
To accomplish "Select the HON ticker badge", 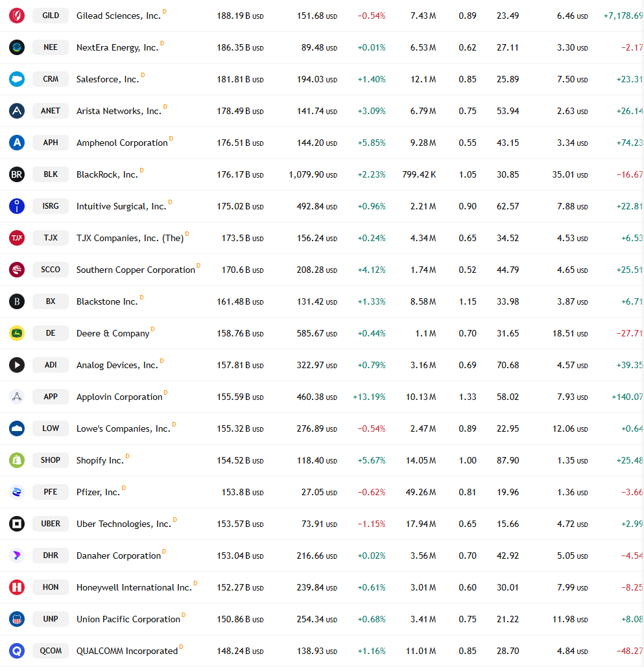I will coord(51,587).
